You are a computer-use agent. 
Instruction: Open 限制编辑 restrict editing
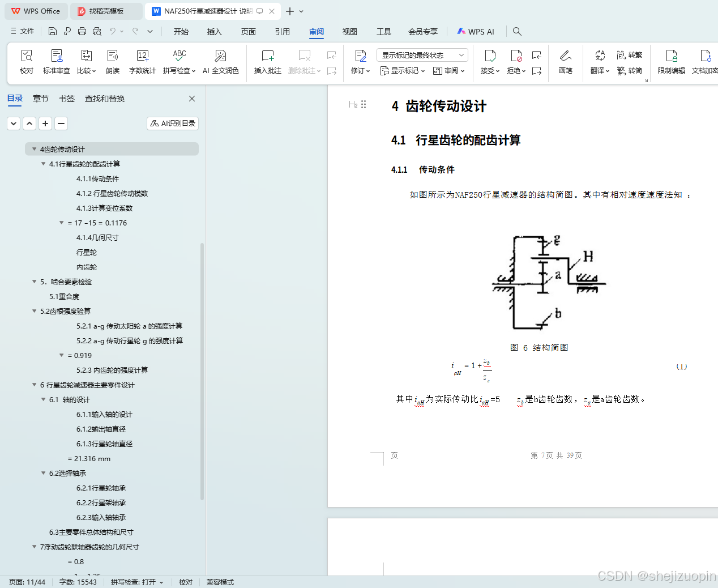(671, 61)
